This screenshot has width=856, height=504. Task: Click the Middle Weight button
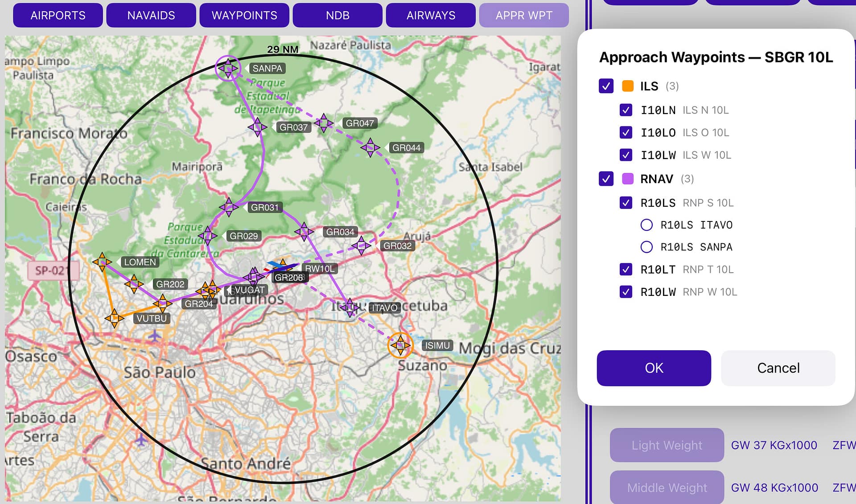click(x=667, y=487)
